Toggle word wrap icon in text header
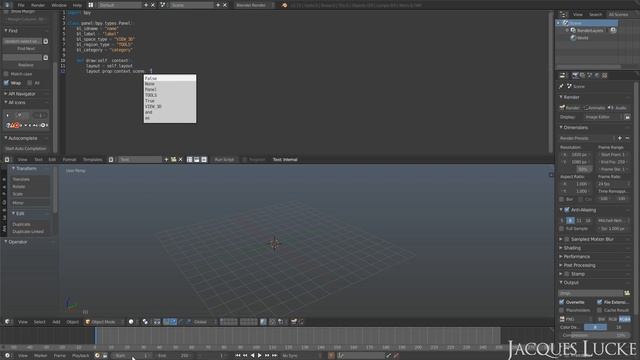640x360 pixels. (197, 160)
